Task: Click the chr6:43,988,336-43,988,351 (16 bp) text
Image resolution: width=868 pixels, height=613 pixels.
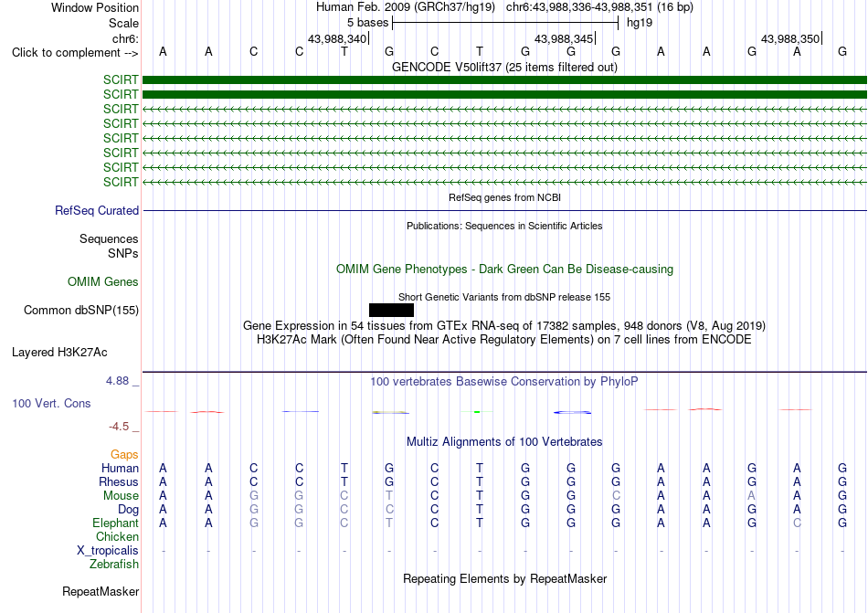Action: point(599,7)
